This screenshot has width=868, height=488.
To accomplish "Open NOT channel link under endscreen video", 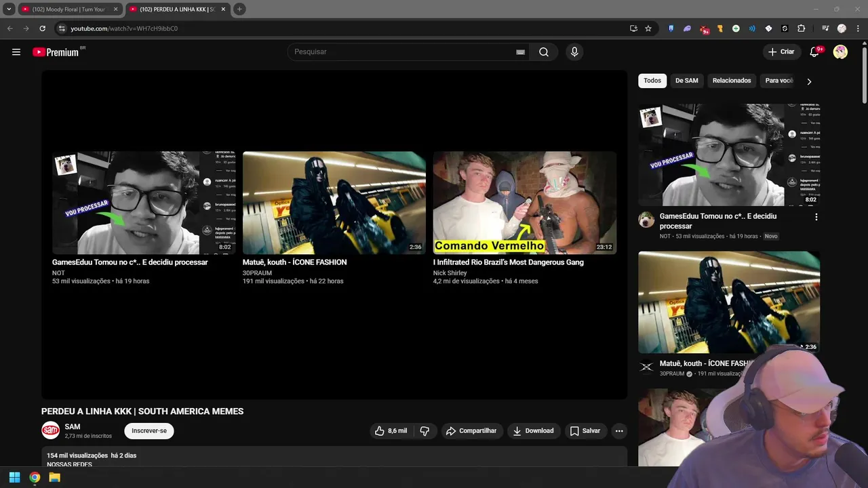I will coord(58,273).
